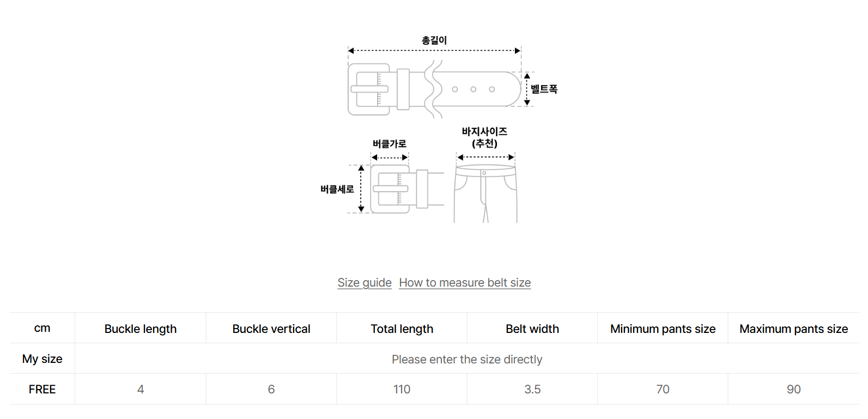Screen dimensions: 868x419
Task: Select the Buckle vertical column header
Action: (x=271, y=329)
